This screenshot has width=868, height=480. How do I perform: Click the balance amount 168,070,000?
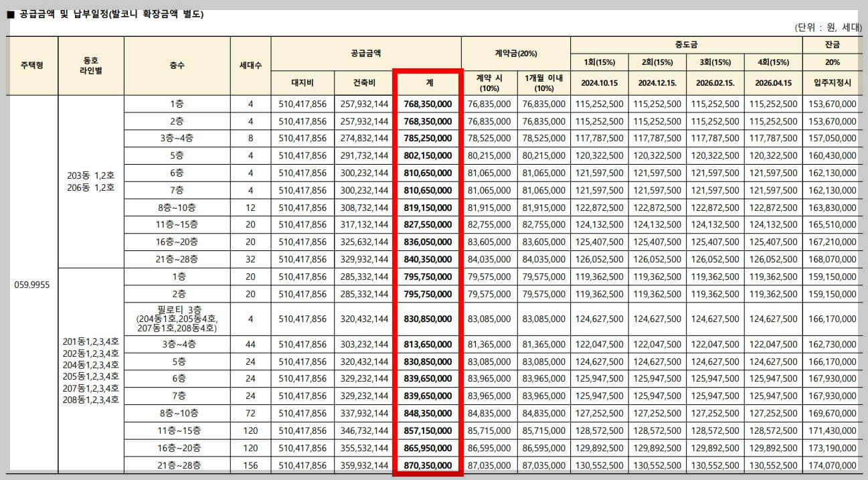point(832,258)
